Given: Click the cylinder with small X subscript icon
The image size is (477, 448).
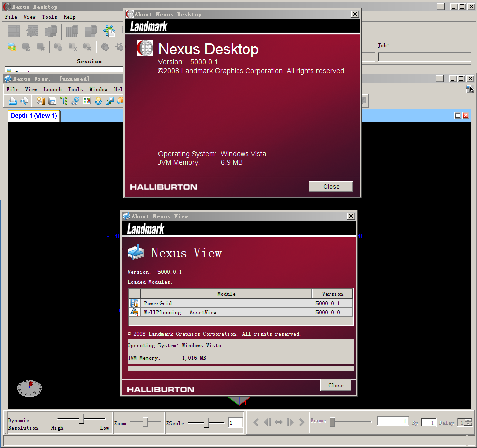Looking at the screenshot, I should pos(73,47).
